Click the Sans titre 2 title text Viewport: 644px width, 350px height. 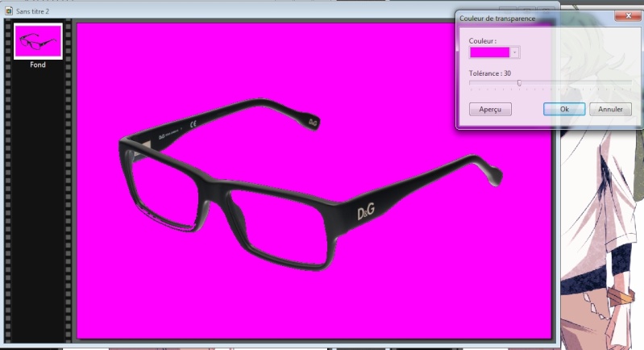point(32,11)
